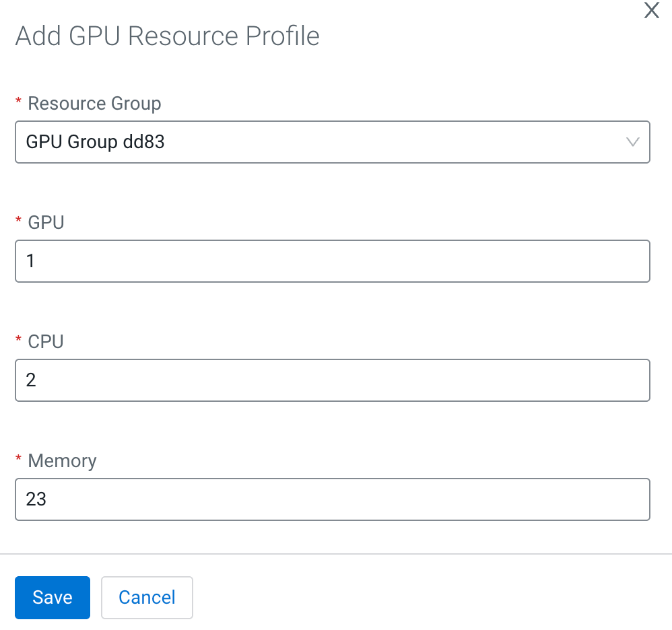Screen dimensions: 672x630
Task: Click the Resource Group field label
Action: click(x=94, y=104)
